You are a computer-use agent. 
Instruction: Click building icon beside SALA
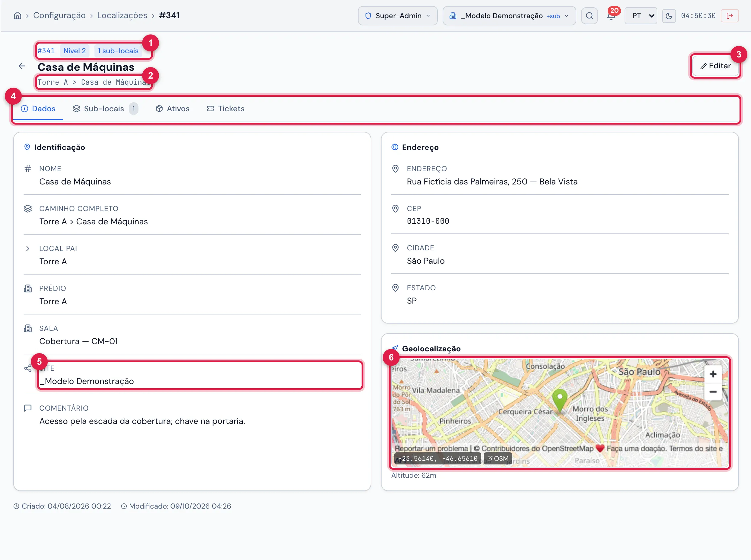(28, 328)
